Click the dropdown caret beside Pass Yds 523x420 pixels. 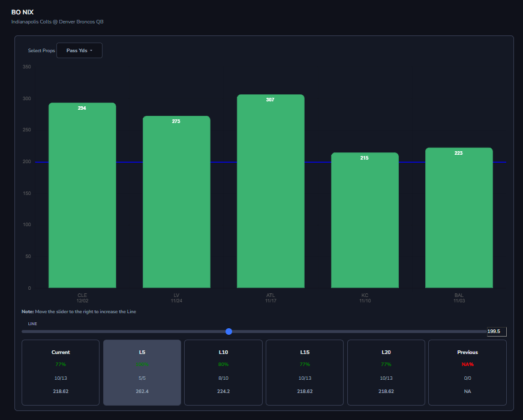point(91,51)
